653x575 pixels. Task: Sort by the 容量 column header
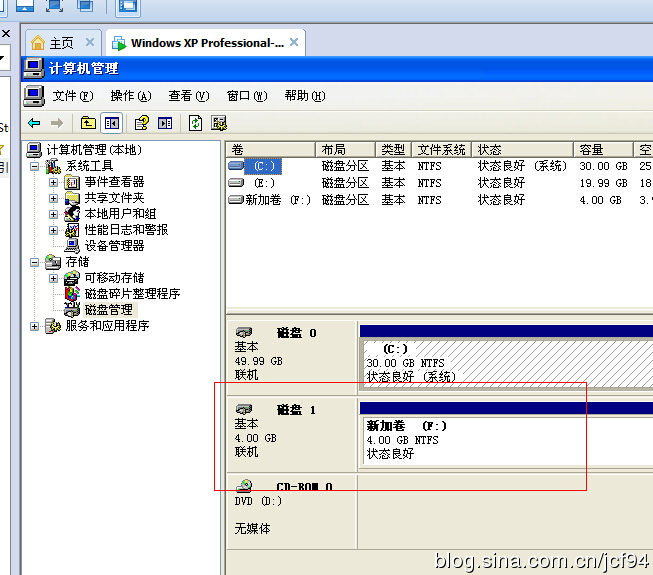point(603,150)
